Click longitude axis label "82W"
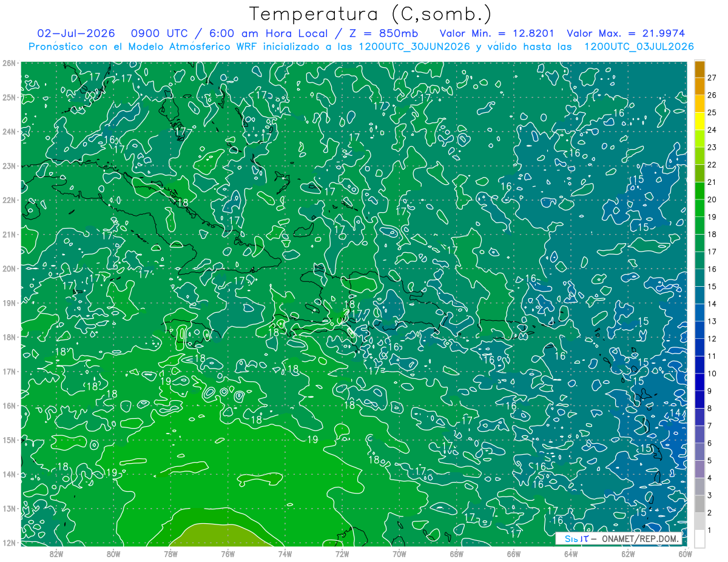The width and height of the screenshot is (728, 562). 56,554
